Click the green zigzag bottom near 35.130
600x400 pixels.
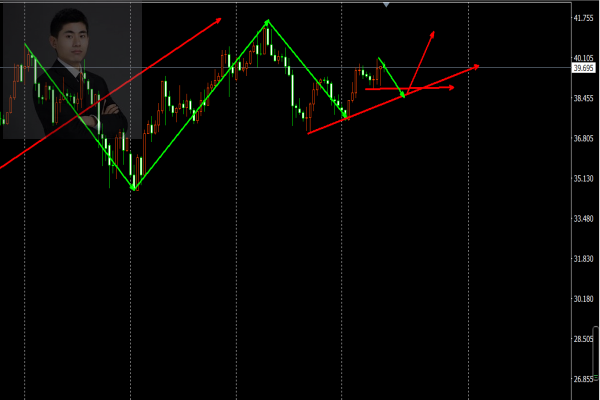point(133,188)
